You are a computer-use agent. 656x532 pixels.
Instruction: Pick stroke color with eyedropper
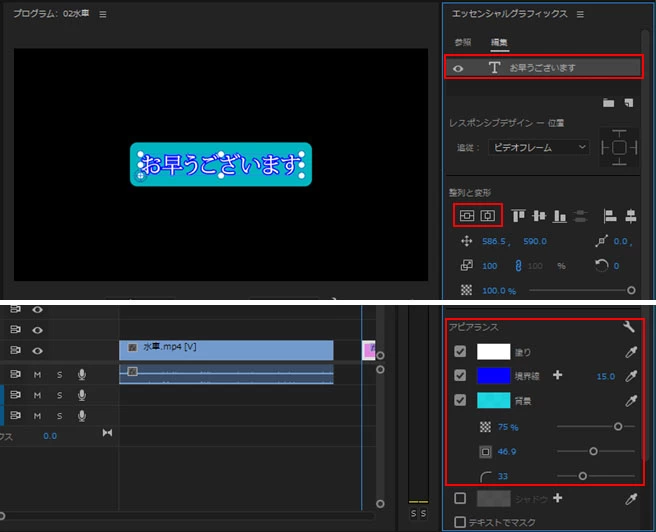631,376
